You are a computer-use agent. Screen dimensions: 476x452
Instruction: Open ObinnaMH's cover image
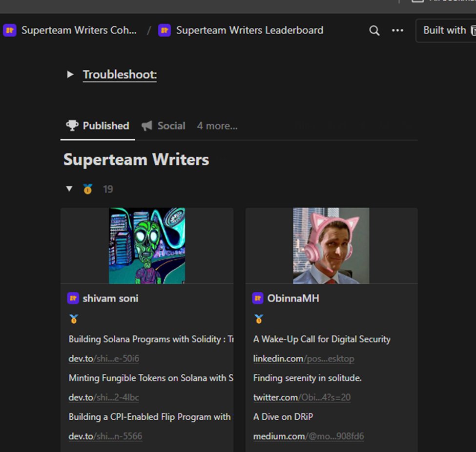click(331, 246)
